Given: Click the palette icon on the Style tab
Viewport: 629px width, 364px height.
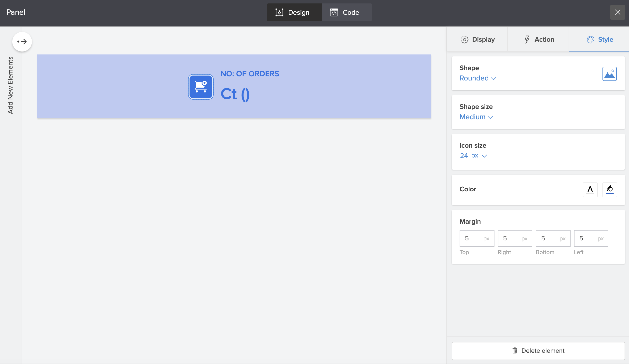Looking at the screenshot, I should click(x=590, y=40).
